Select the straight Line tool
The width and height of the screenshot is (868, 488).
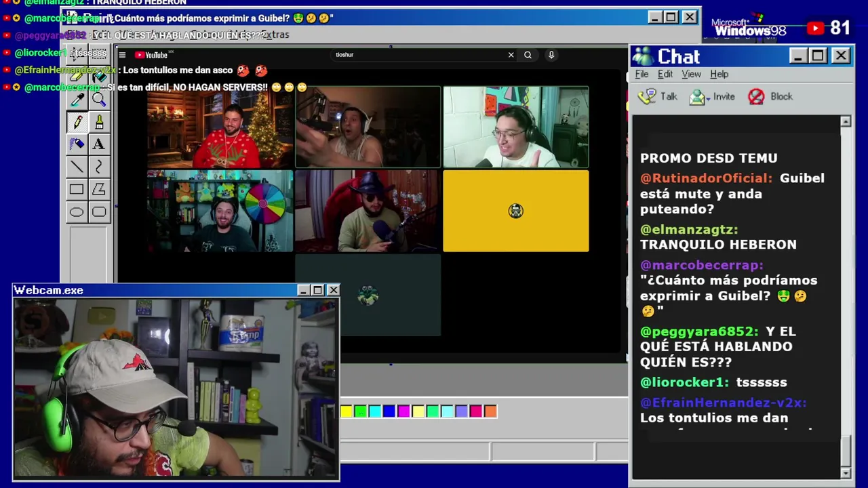point(77,167)
